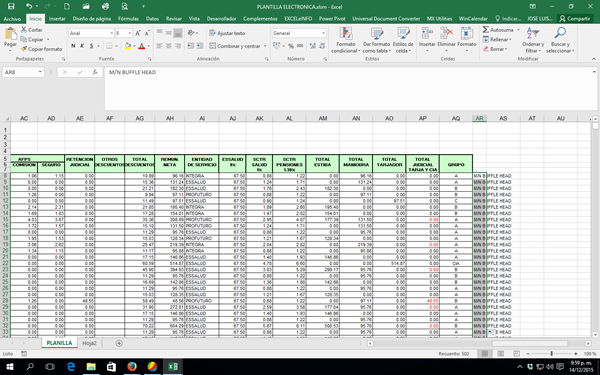Viewport: 600px width, 375px height.
Task: Apply percent style format
Action: pos(291,46)
